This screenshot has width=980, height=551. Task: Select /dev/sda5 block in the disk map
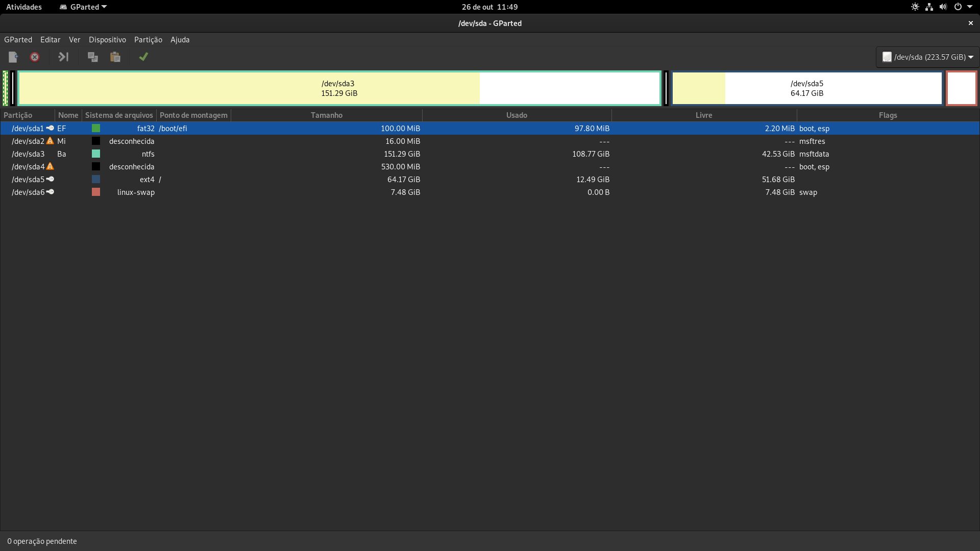click(x=807, y=88)
